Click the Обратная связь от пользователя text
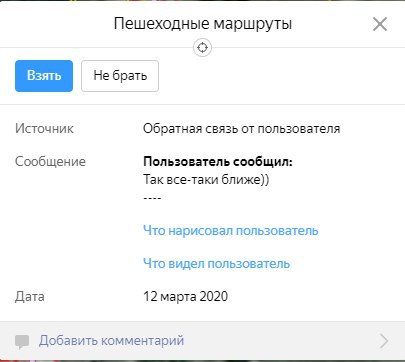Image resolution: width=405 pixels, height=362 pixels. coord(242,129)
